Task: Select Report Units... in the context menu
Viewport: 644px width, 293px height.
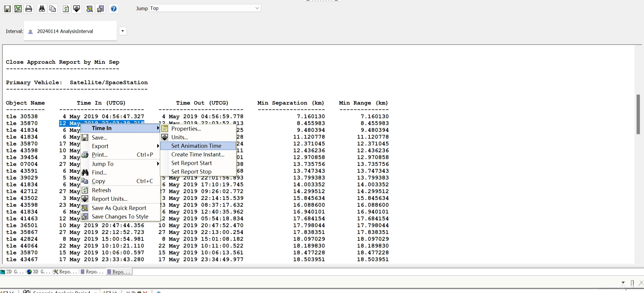Action: (x=120, y=199)
